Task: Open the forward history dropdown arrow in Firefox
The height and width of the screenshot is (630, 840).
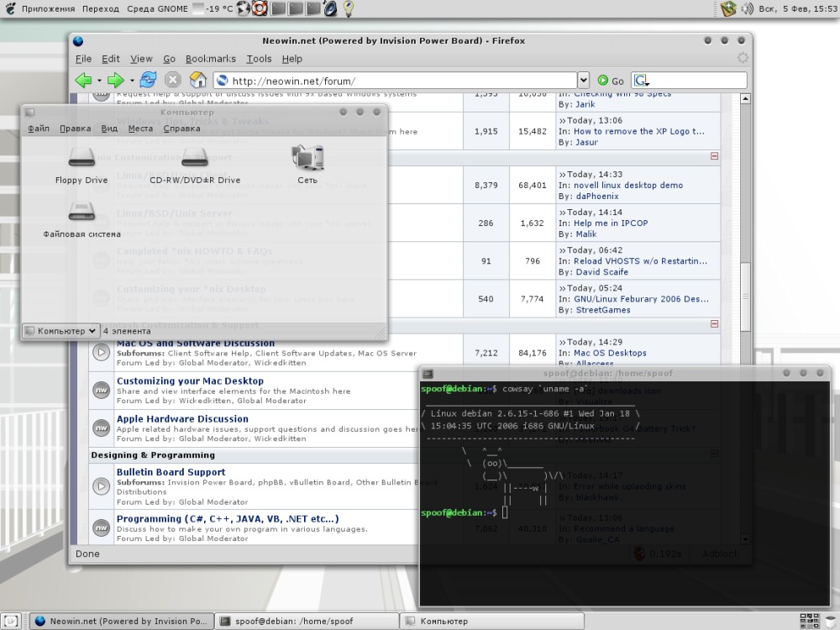Action: tap(132, 81)
